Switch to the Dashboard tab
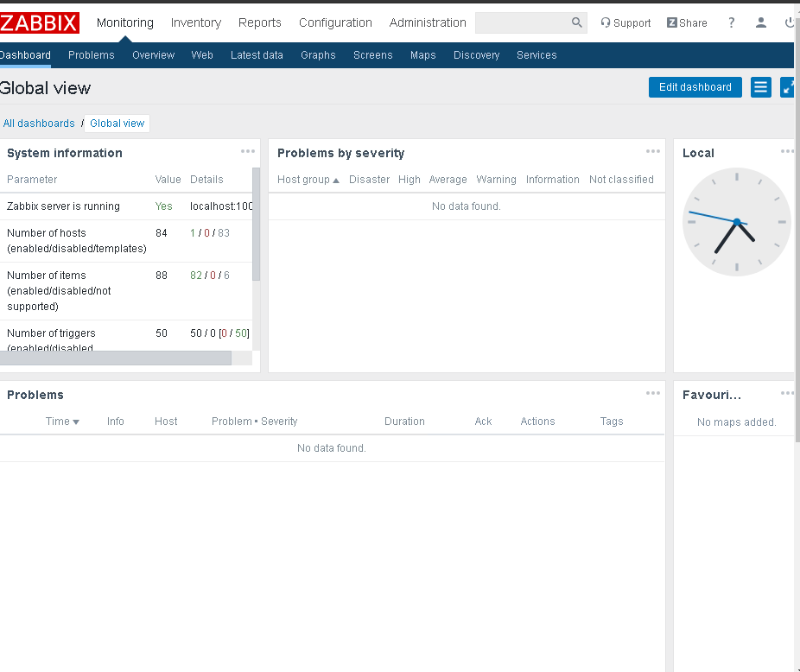Image resolution: width=800 pixels, height=672 pixels. click(25, 55)
